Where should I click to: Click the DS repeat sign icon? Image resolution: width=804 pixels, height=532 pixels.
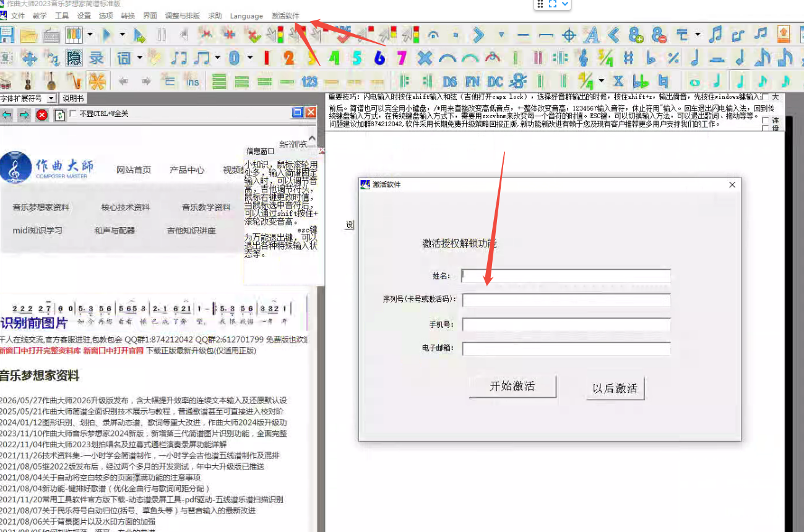coord(450,81)
